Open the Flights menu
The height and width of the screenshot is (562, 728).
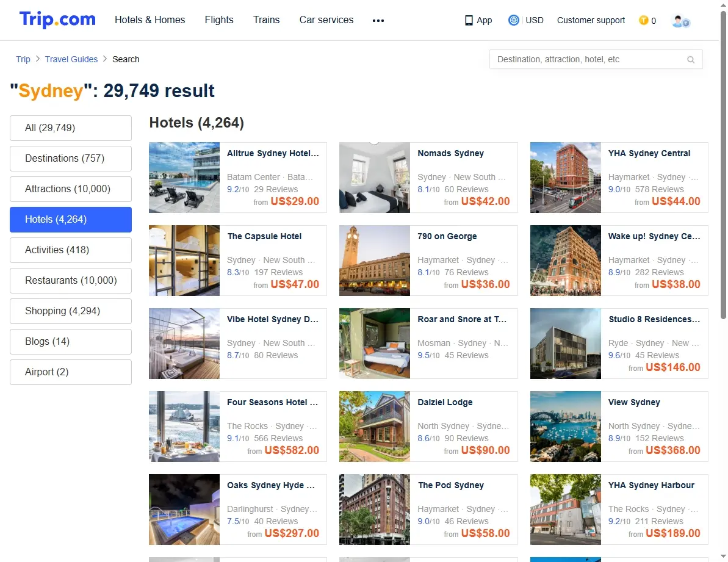coord(219,20)
